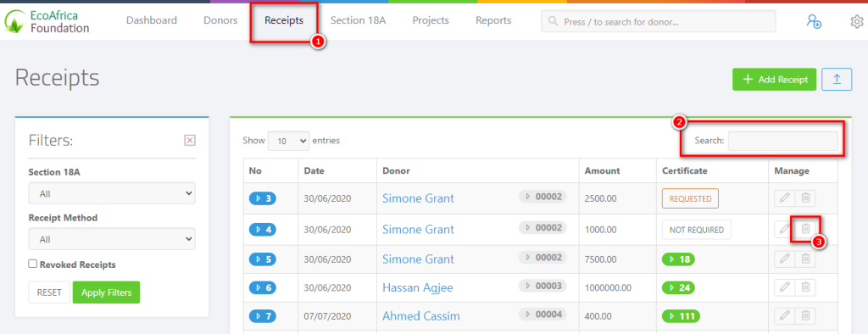
Task: Expand donor code 00002 in receipt 4 row
Action: 542,227
